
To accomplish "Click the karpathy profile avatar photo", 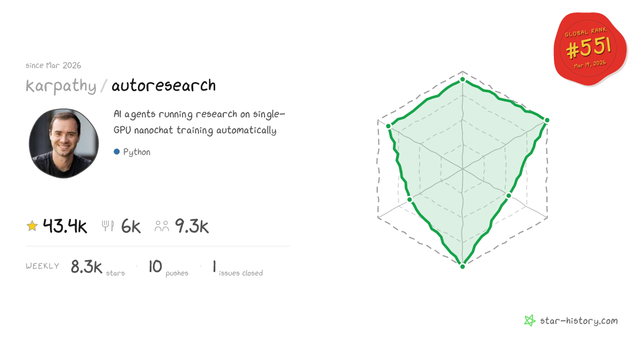I will click(64, 143).
